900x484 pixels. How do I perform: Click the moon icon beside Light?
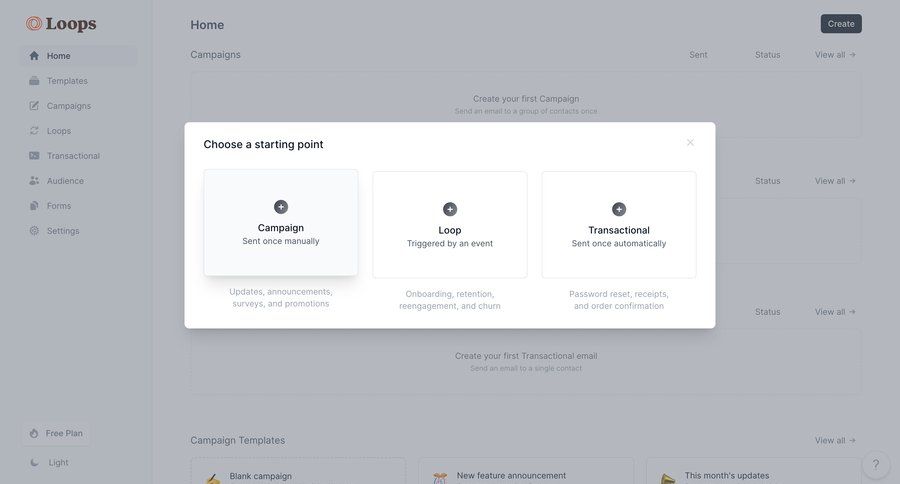click(34, 462)
